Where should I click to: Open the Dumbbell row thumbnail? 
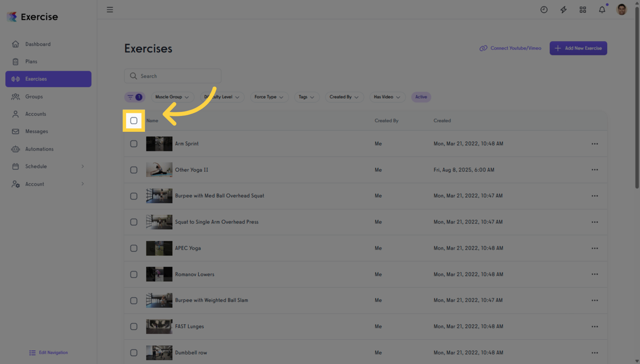coord(159,353)
